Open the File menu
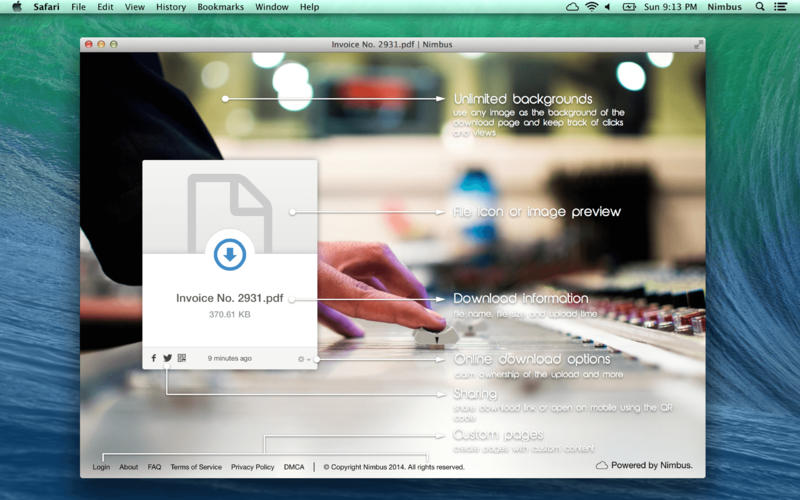The width and height of the screenshot is (800, 500). tap(79, 7)
